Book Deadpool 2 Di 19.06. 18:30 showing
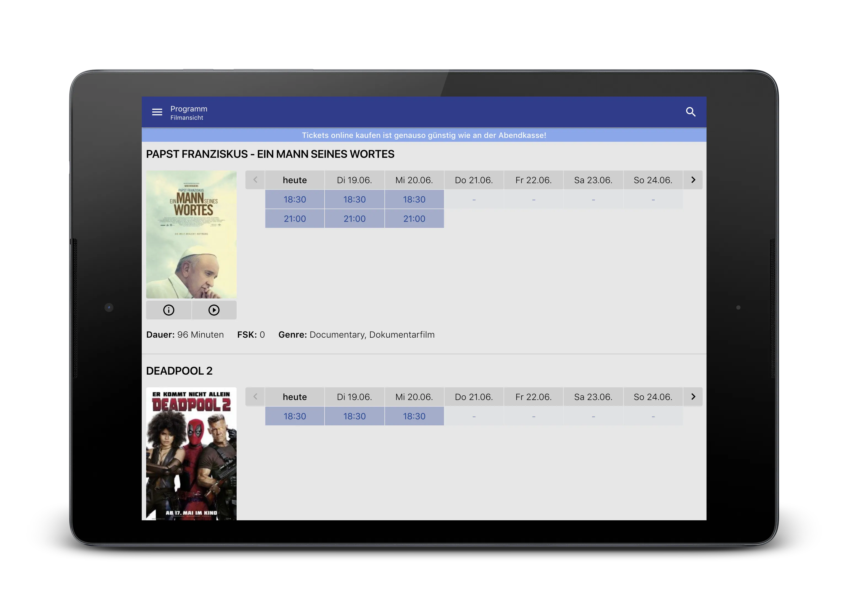 [354, 416]
